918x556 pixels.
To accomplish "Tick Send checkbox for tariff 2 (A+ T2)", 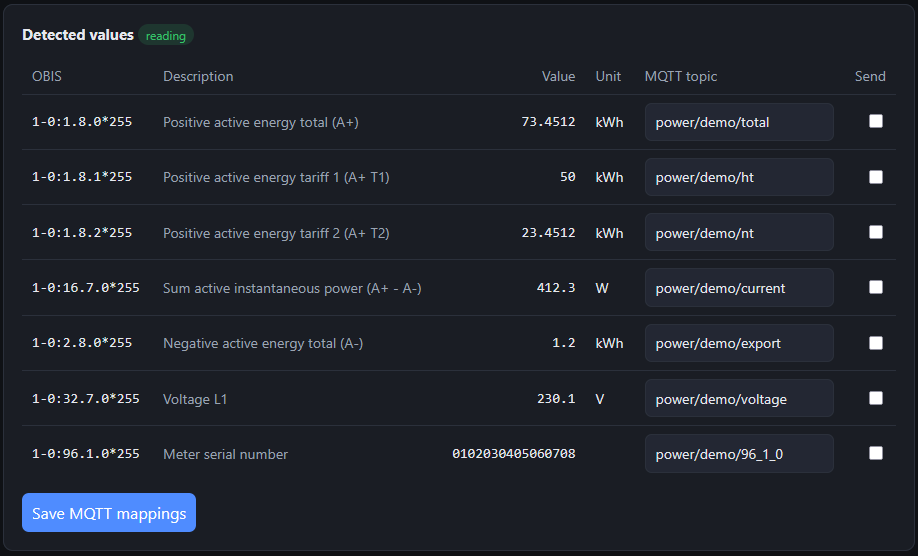I will pos(876,232).
